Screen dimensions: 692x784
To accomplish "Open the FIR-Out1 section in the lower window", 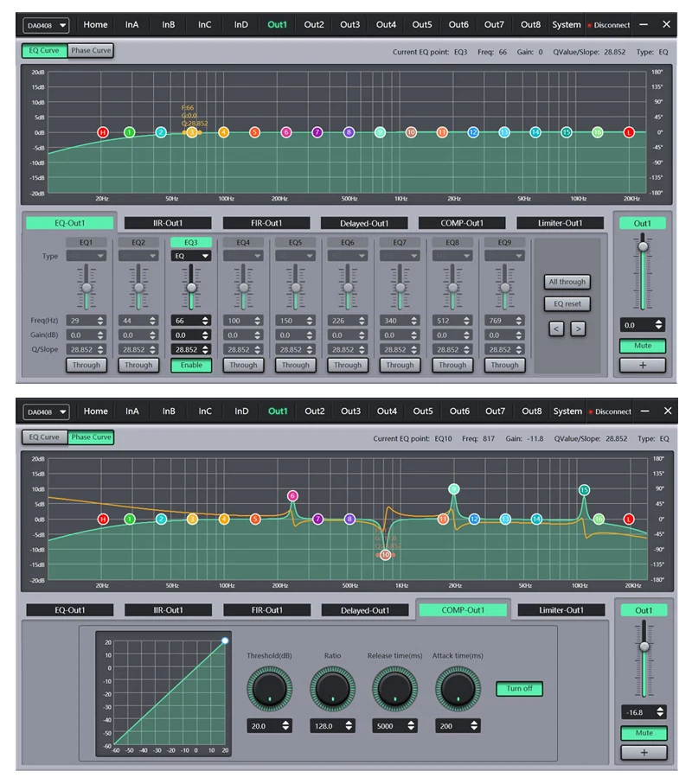I will click(266, 610).
